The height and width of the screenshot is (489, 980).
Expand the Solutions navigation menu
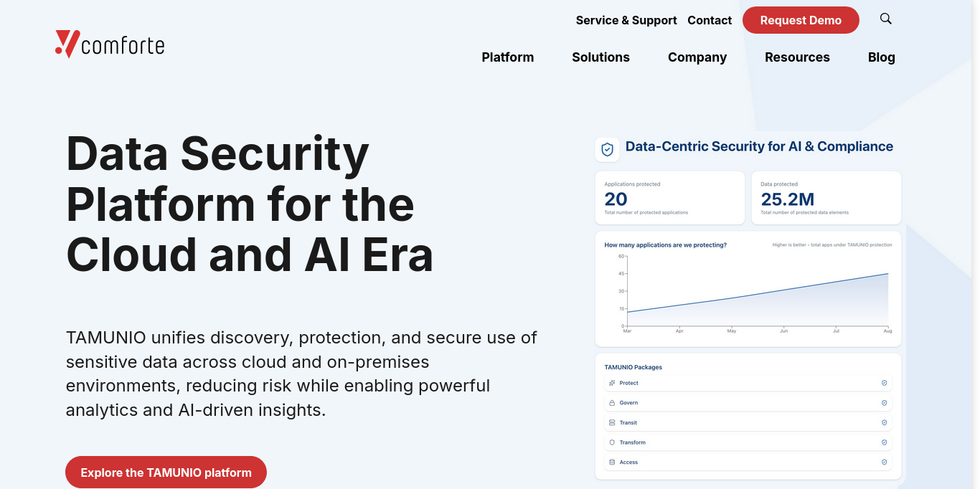(x=600, y=57)
